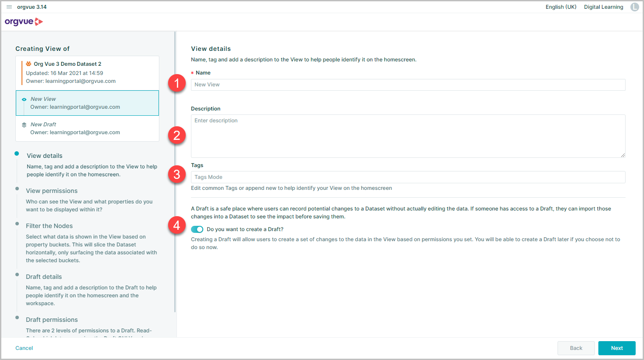This screenshot has height=360, width=644.
Task: Click the Tags Mode input field
Action: pos(408,177)
